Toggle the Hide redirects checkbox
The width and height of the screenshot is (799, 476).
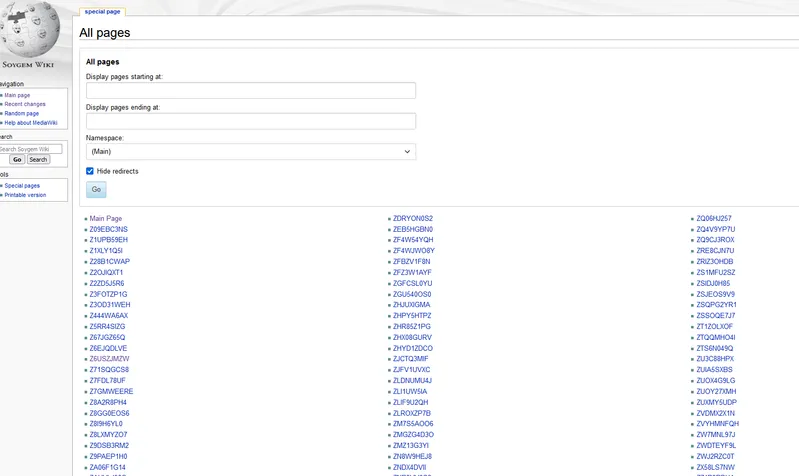tap(90, 171)
